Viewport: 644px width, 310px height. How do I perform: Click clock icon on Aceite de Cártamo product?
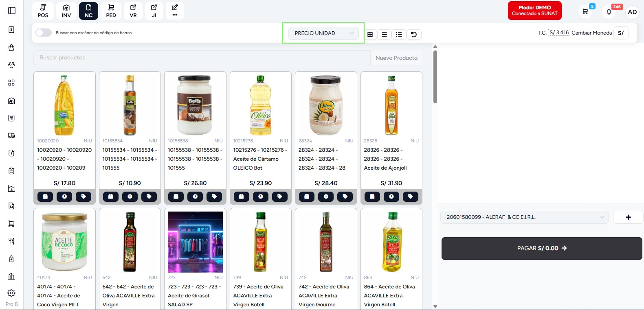pos(261,196)
